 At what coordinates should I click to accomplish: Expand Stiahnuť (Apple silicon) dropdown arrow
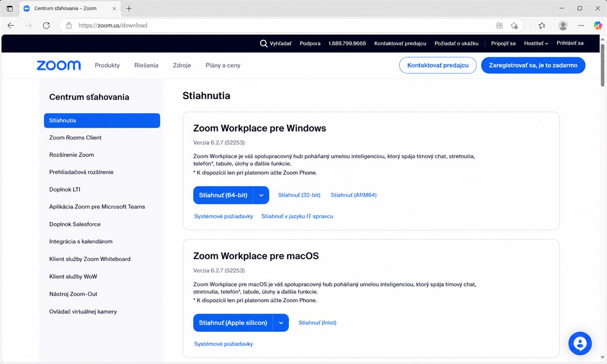[281, 323]
